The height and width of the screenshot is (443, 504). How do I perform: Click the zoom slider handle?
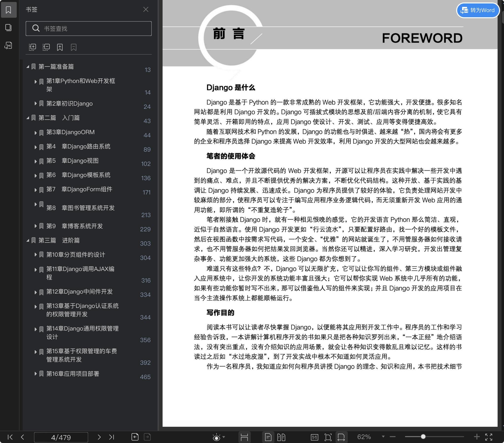click(423, 437)
